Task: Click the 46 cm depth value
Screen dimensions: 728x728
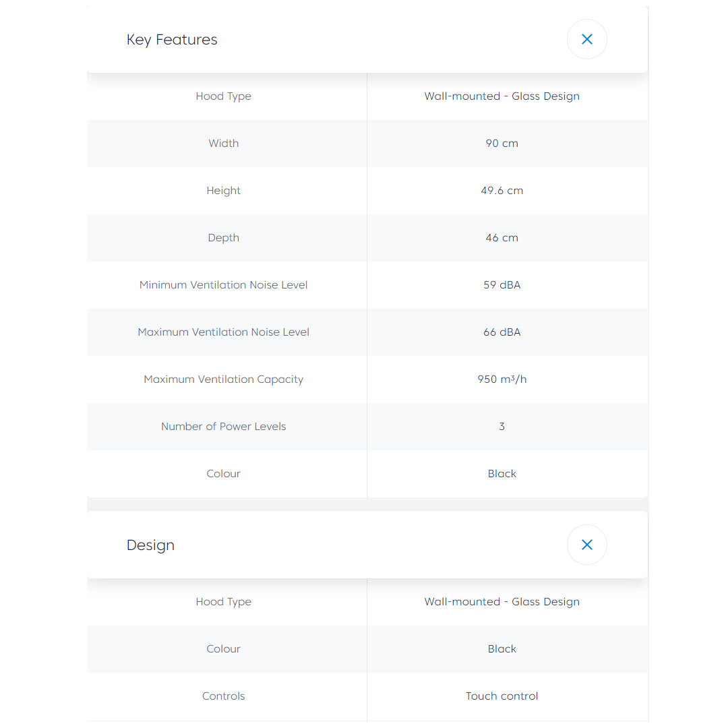Action: 502,238
